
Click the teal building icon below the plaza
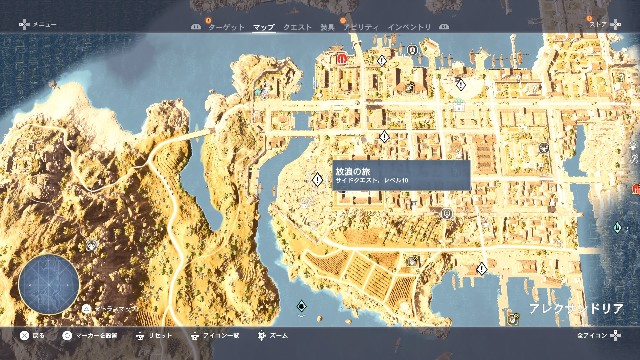pyautogui.click(x=459, y=104)
